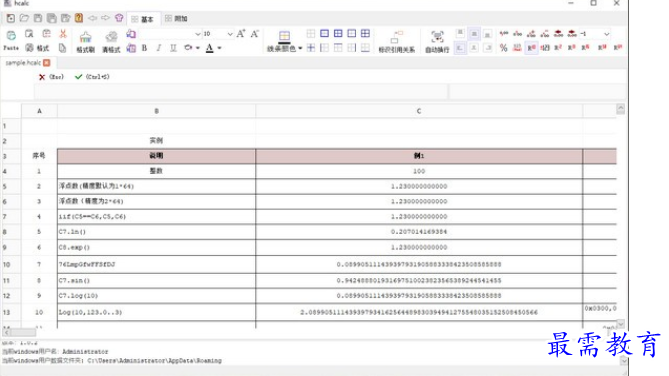Apply the inner cross border icon
The width and height of the screenshot is (669, 376).
pos(311,48)
